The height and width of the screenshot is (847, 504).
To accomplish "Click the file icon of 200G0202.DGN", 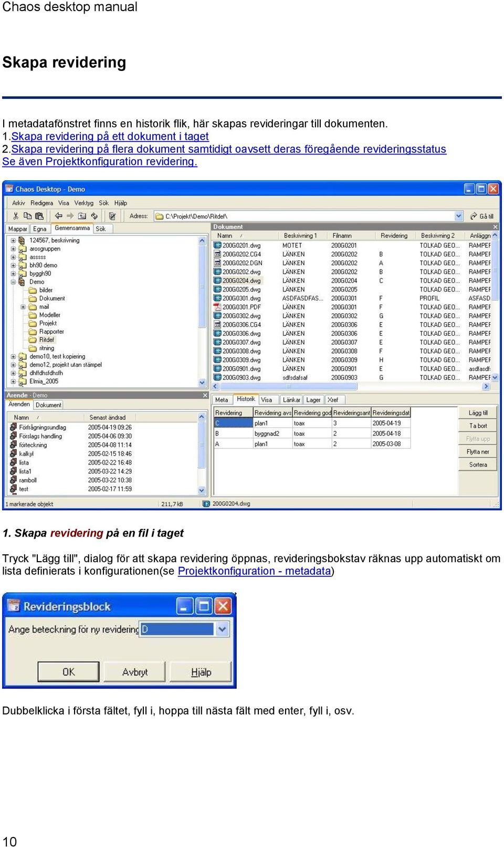I will pos(217,263).
